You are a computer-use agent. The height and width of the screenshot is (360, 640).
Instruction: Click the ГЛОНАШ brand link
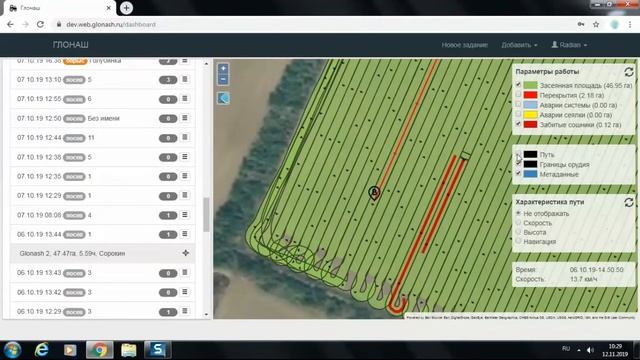71,45
